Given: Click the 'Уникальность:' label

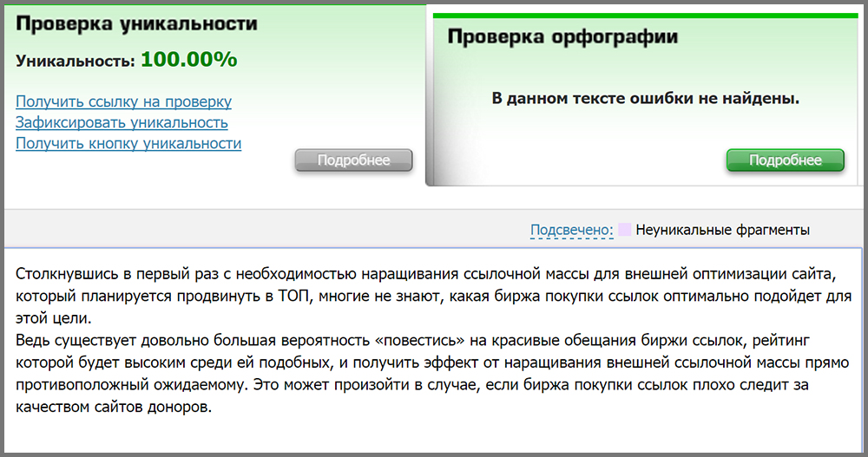Looking at the screenshot, I should point(76,62).
